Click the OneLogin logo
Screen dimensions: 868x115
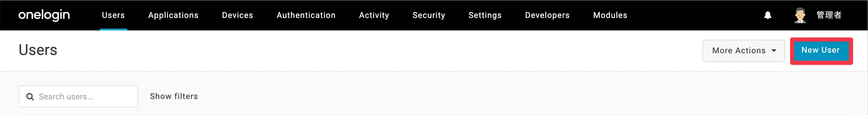pos(44,15)
